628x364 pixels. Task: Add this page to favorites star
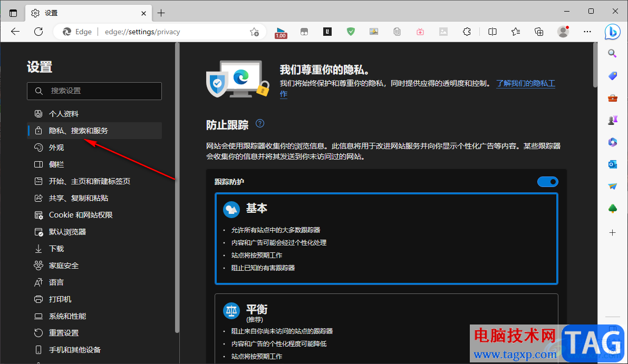[254, 32]
